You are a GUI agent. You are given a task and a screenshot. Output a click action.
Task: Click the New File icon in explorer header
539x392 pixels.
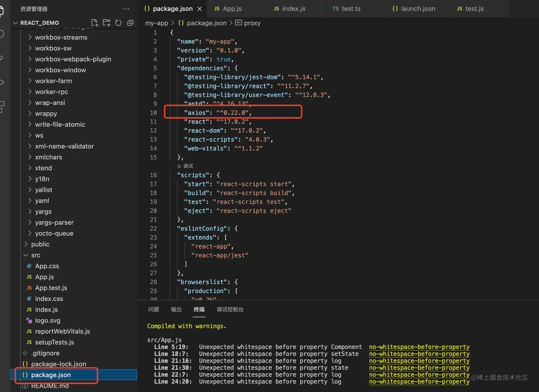94,23
